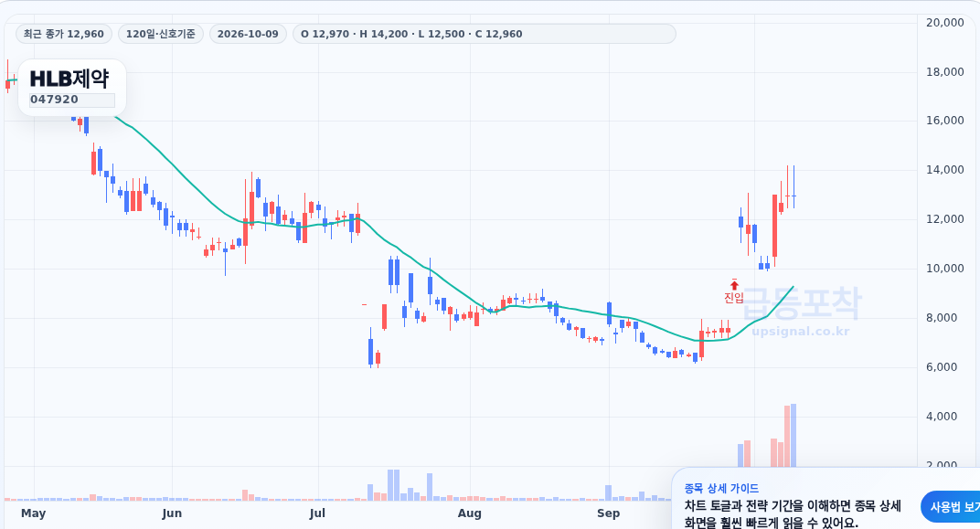Screen dimensions: 980x529
Task: Click the red 진입 entry arrow marker
Action: 734,285
